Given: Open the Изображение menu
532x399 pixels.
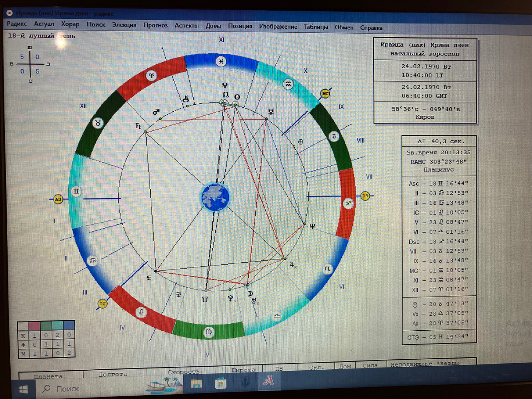Looking at the screenshot, I should [x=278, y=27].
